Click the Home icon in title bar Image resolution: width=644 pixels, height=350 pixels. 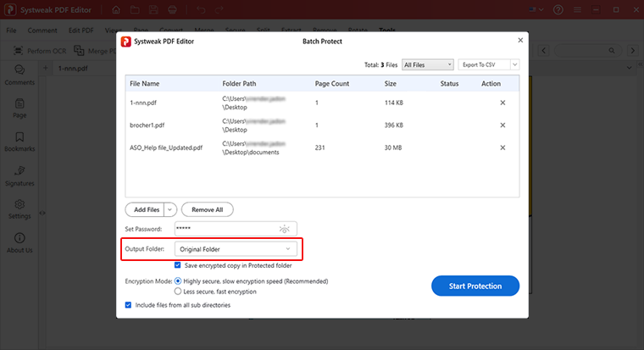[x=116, y=9]
